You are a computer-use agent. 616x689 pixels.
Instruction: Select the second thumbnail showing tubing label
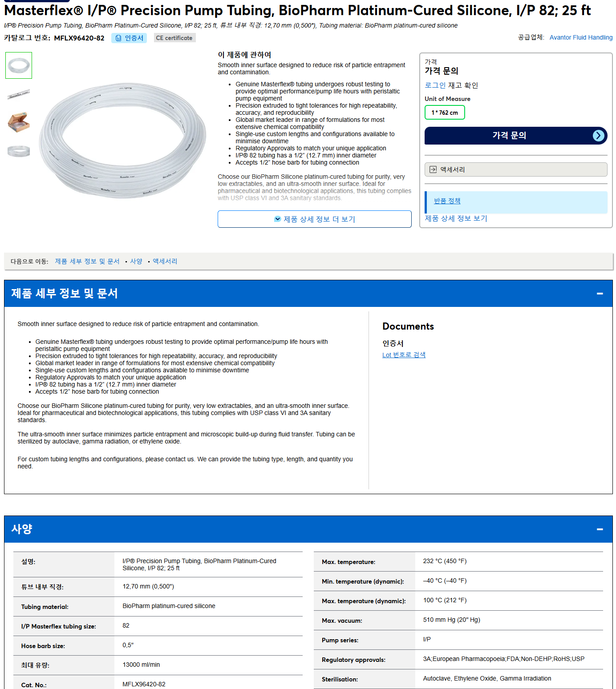click(x=19, y=94)
